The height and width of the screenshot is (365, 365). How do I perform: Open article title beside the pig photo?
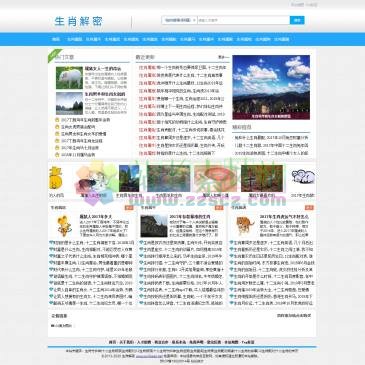pos(103,69)
